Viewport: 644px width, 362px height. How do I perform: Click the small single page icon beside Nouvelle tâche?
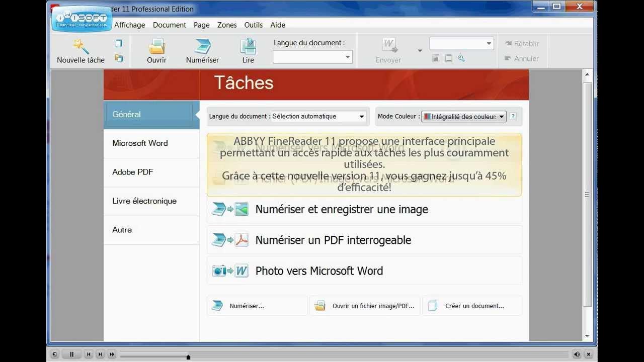pos(119,44)
